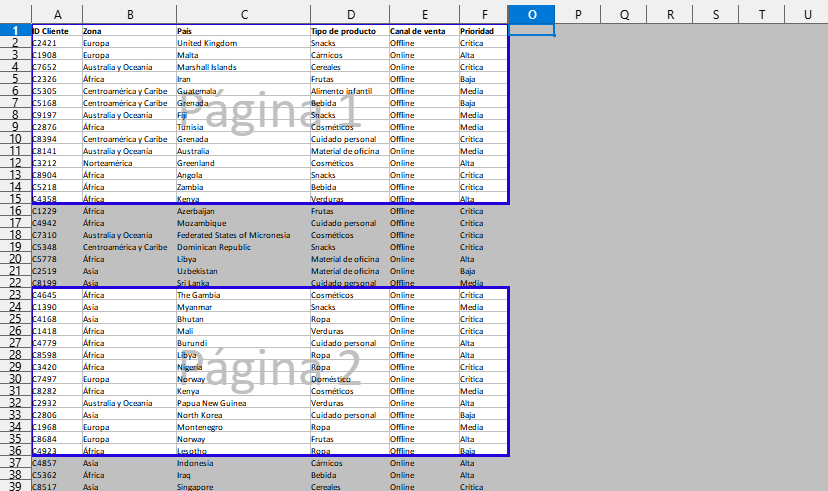The image size is (828, 491).
Task: Click the 'Norteamérica' zone cell
Action: pyautogui.click(x=107, y=163)
